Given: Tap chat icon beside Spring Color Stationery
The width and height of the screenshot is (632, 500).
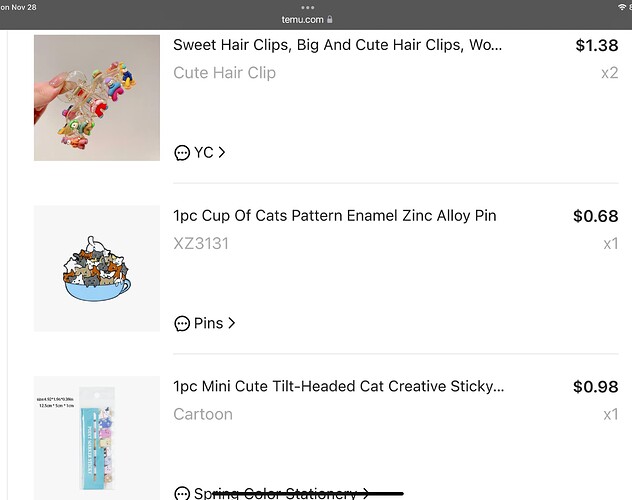Looking at the screenshot, I should tap(182, 494).
